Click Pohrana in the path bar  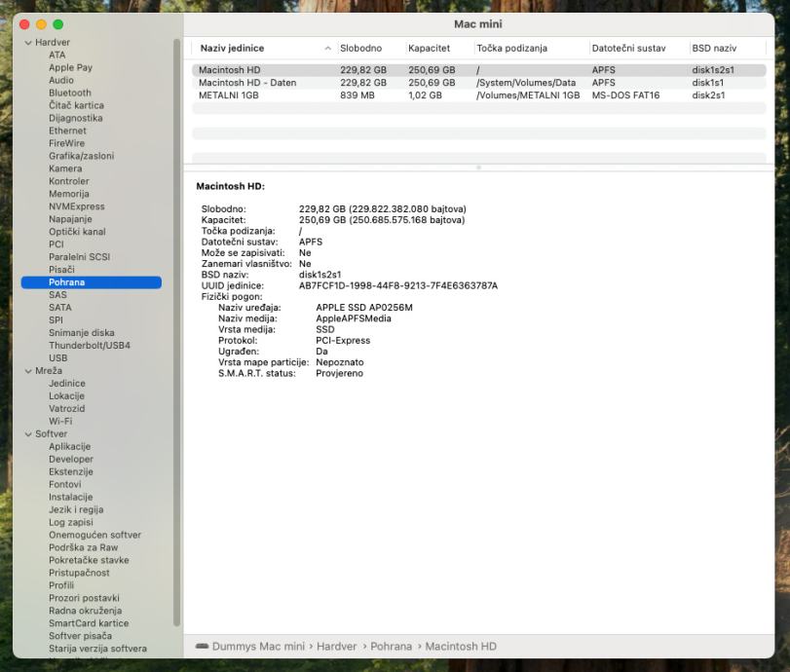[x=391, y=647]
